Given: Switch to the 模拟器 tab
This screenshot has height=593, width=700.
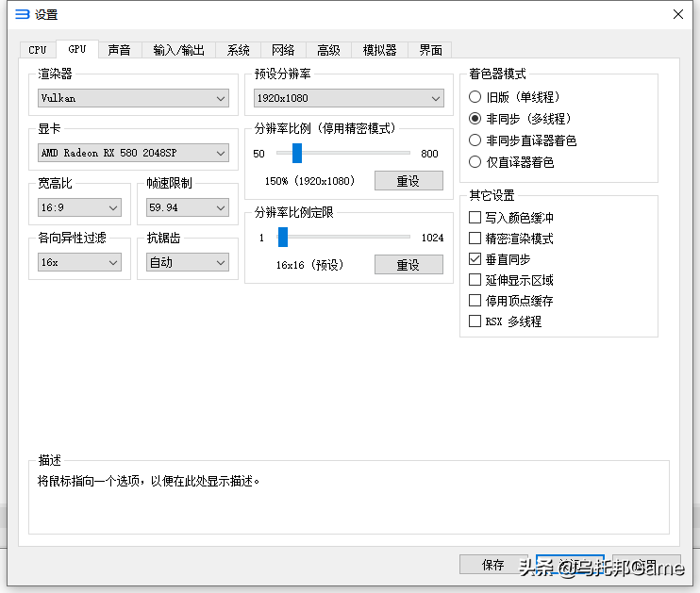Looking at the screenshot, I should click(x=379, y=50).
